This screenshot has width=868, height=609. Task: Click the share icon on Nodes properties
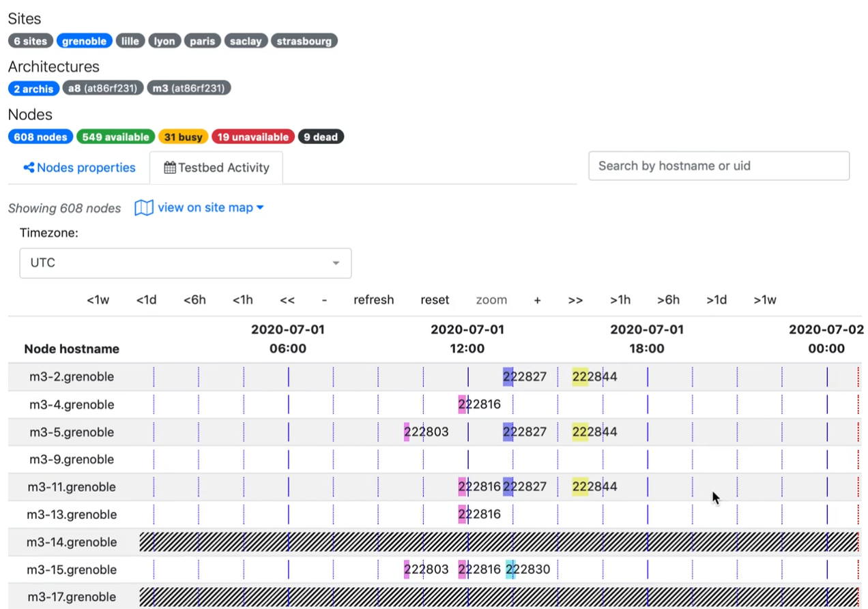(29, 168)
